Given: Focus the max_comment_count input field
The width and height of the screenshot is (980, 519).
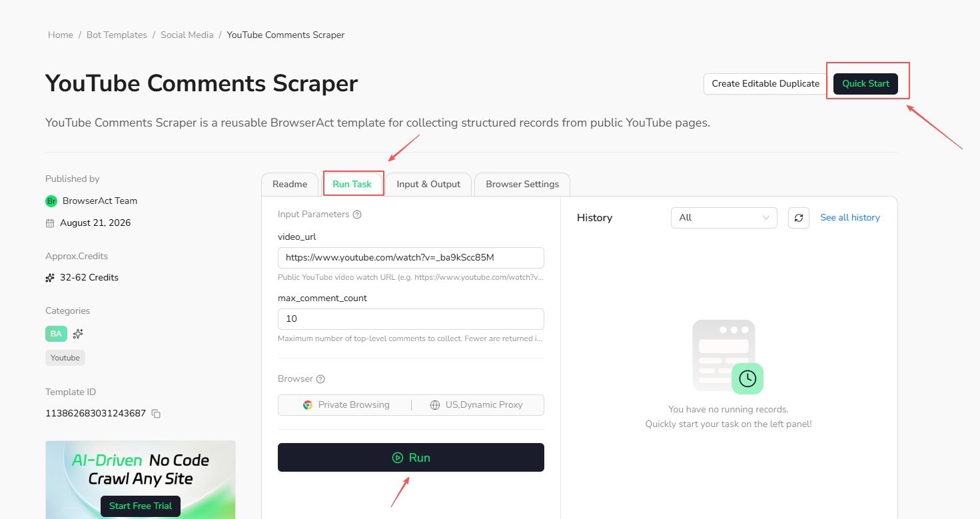Looking at the screenshot, I should (x=411, y=319).
